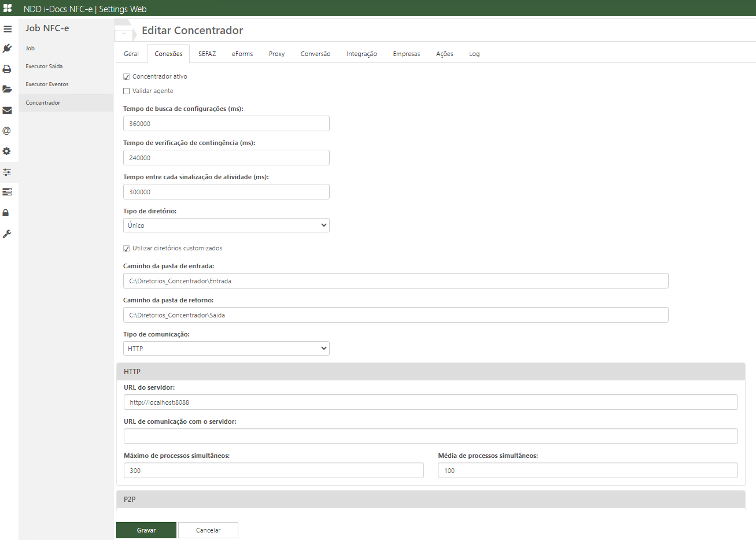Click the wrench tools icon

[8, 234]
